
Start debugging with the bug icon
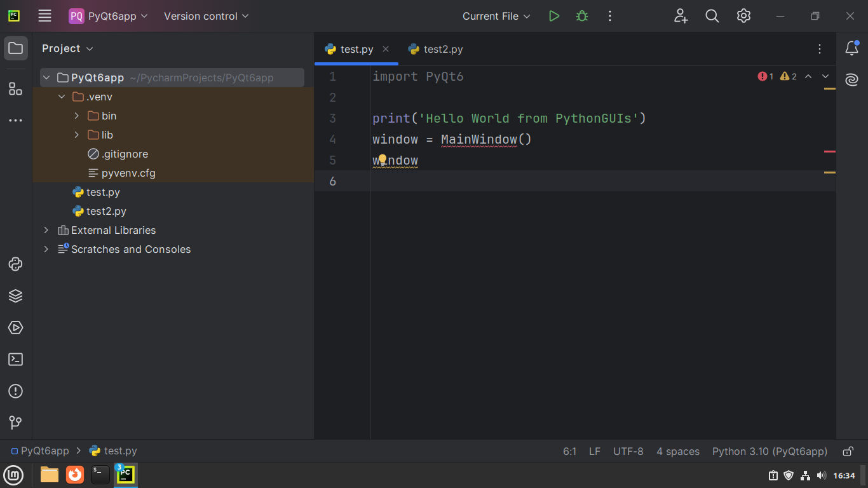(582, 16)
